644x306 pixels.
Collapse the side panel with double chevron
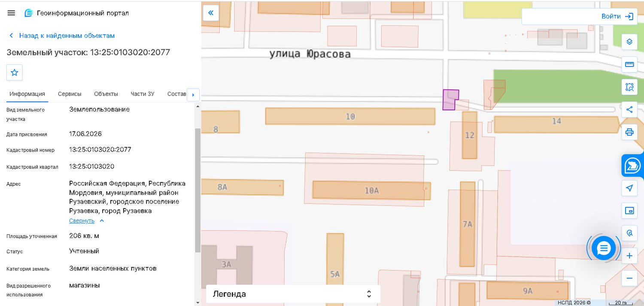click(211, 13)
